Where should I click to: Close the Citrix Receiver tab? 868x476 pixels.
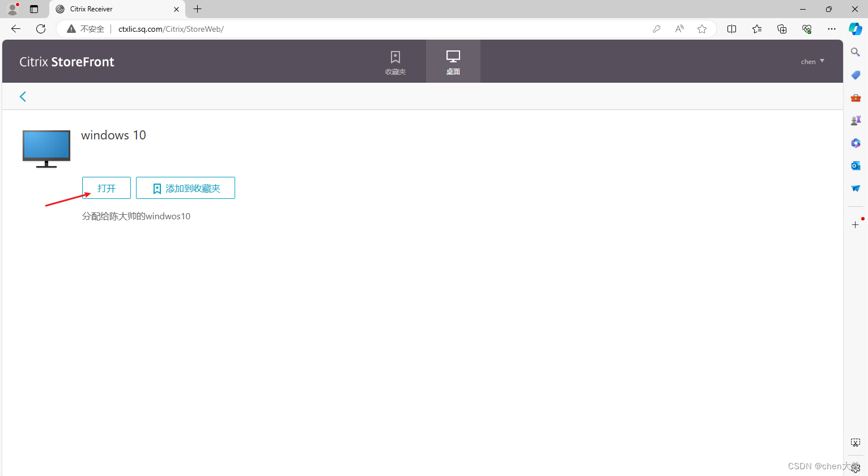(176, 9)
